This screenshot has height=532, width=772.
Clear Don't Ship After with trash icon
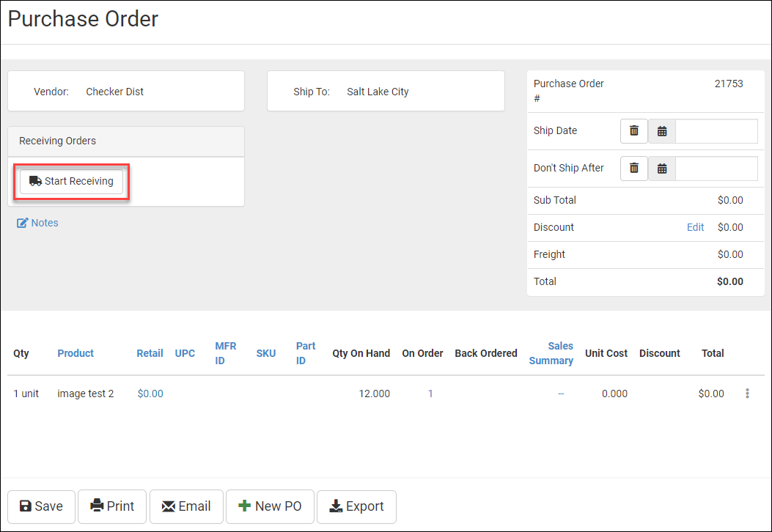(634, 169)
